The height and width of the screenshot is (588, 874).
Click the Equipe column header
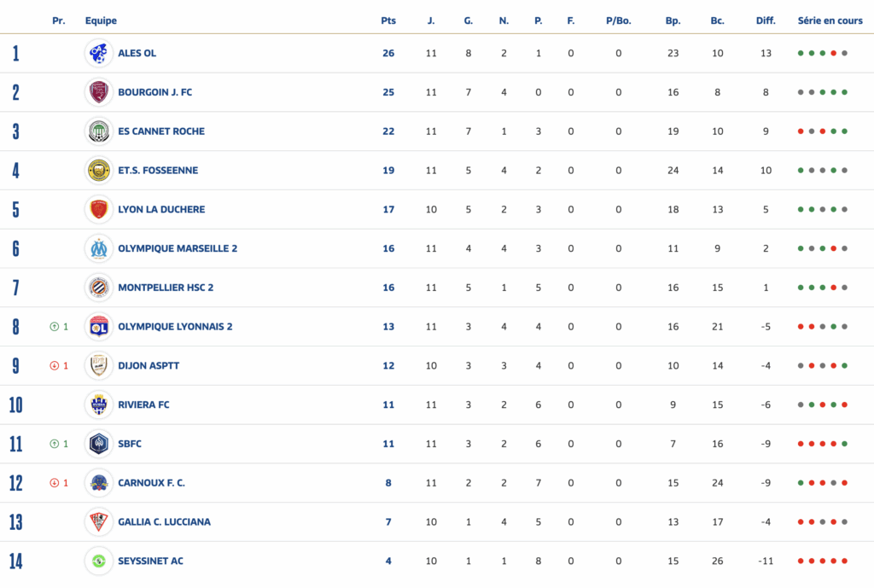coord(101,20)
